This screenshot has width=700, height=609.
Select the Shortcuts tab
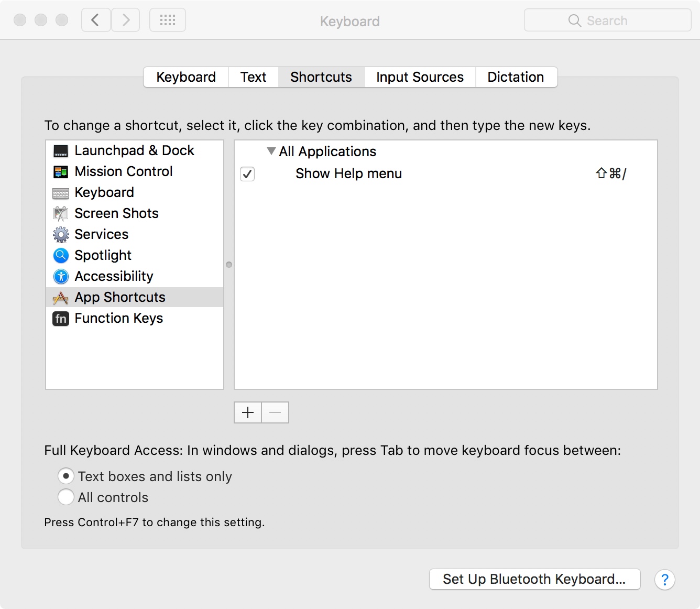pyautogui.click(x=321, y=77)
